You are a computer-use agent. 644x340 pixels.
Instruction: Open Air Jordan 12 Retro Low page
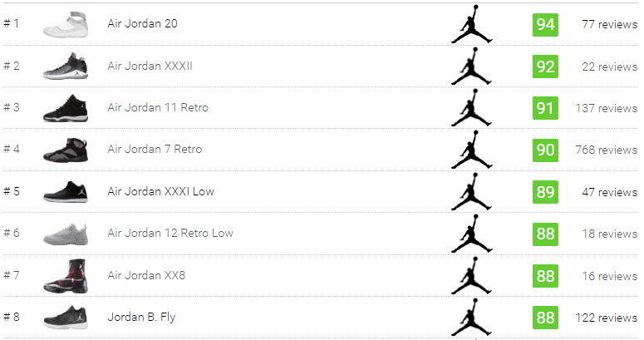coord(170,233)
